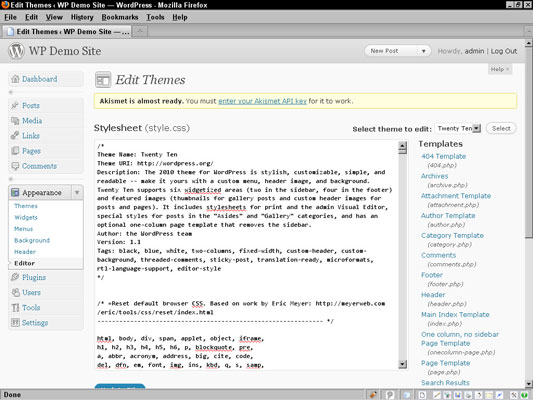Viewport: 533px width, 400px height.
Task: Open Menus under Appearance
Action: pyautogui.click(x=23, y=229)
